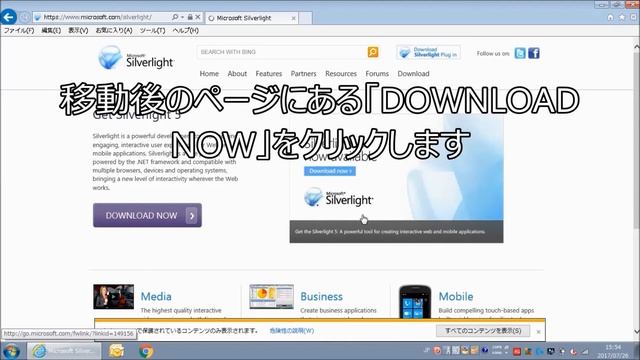Viewport: 640px width, 360px height.
Task: Click the orange Bing search button
Action: pyautogui.click(x=373, y=52)
